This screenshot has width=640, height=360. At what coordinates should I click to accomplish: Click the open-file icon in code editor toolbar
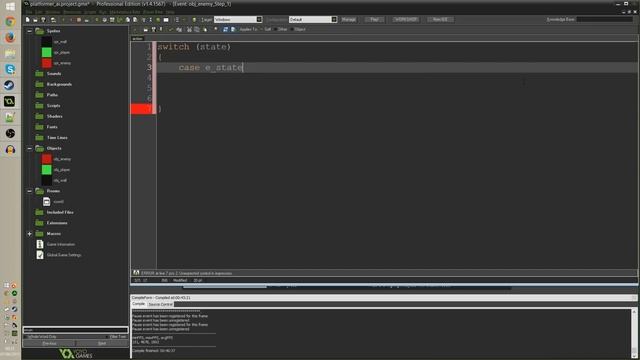pos(145,29)
